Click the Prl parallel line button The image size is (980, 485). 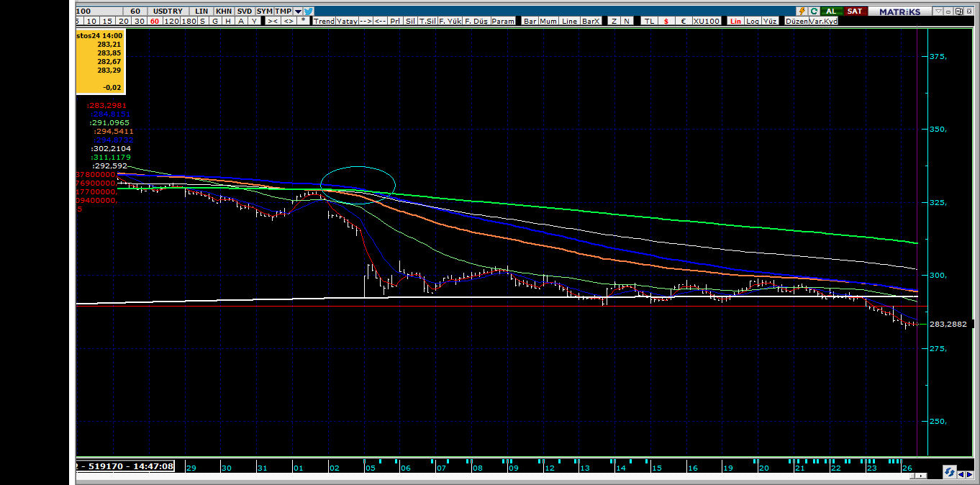395,22
